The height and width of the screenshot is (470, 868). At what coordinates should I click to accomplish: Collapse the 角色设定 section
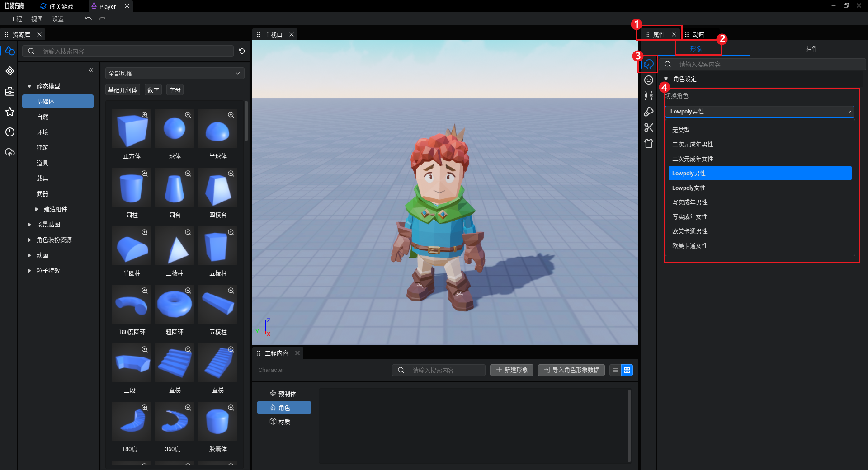(x=666, y=79)
